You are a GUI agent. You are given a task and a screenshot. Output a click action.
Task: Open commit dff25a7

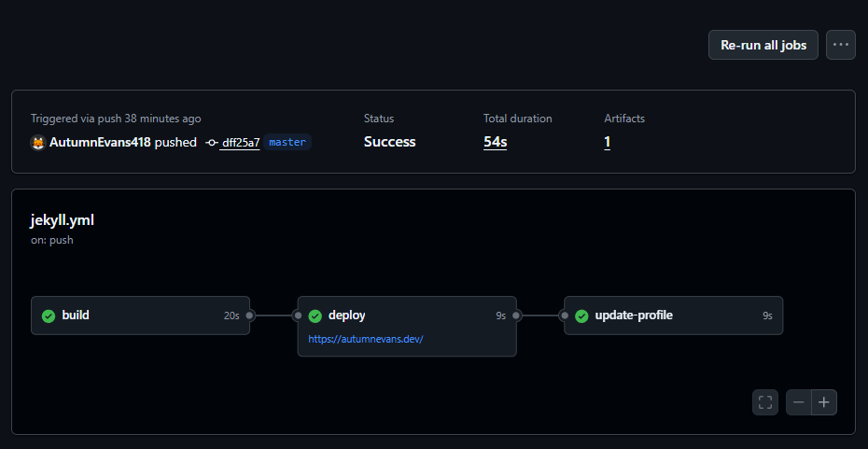click(240, 143)
